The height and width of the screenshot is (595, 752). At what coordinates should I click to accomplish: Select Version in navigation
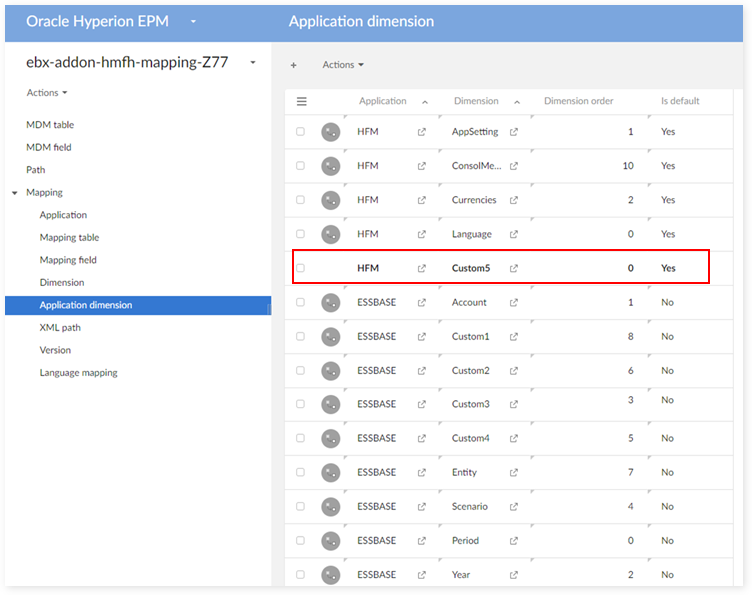click(x=55, y=350)
